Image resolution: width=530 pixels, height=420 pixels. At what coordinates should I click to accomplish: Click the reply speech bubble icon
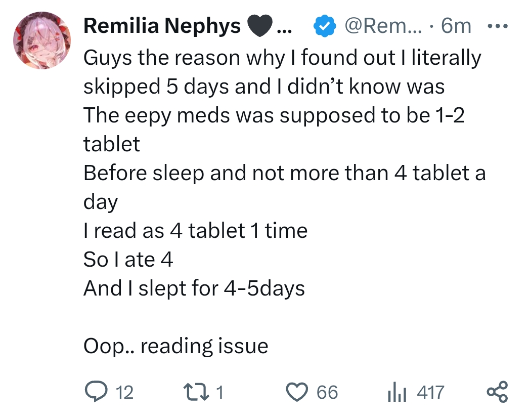(x=96, y=392)
